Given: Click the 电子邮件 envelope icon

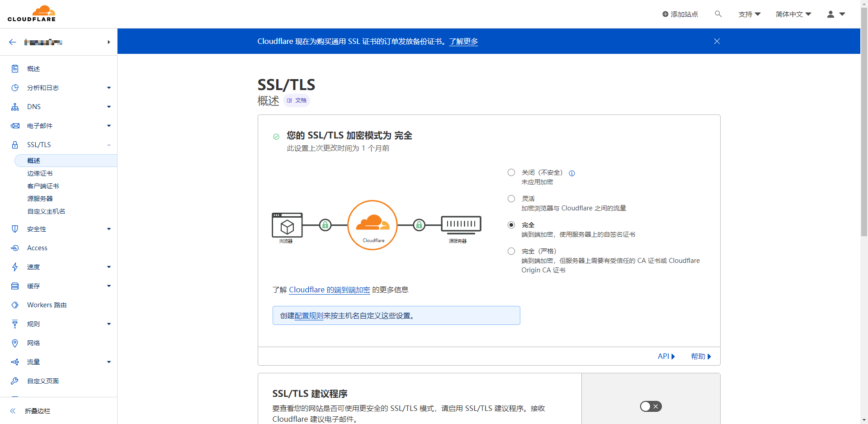Looking at the screenshot, I should [x=15, y=126].
